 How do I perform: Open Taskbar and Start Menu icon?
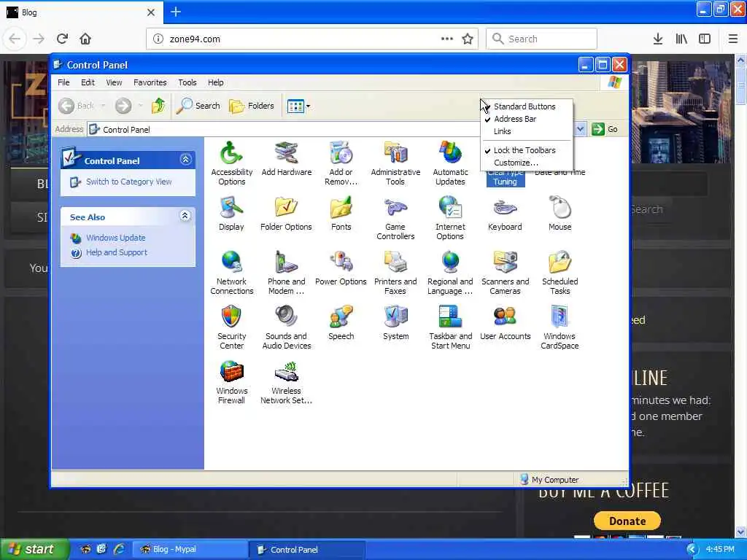pyautogui.click(x=450, y=327)
